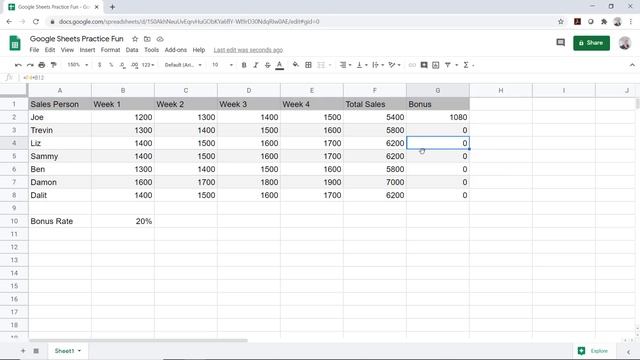Image resolution: width=640 pixels, height=360 pixels.
Task: Open horizontal align dropdown
Action: (x=345, y=65)
